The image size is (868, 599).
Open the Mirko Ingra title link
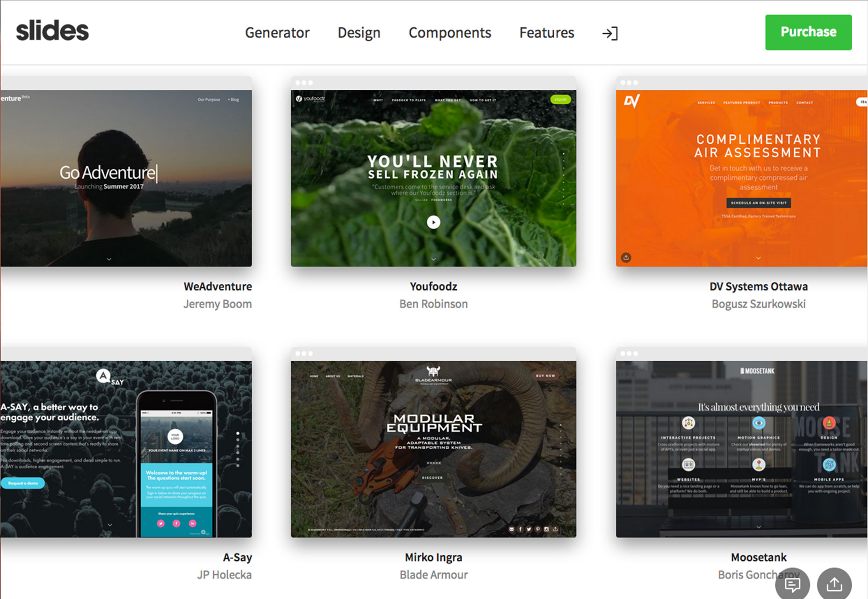[434, 557]
